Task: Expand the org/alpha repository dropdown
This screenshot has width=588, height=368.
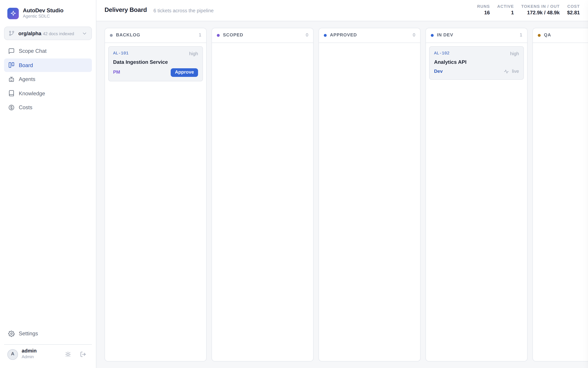Action: [48, 33]
